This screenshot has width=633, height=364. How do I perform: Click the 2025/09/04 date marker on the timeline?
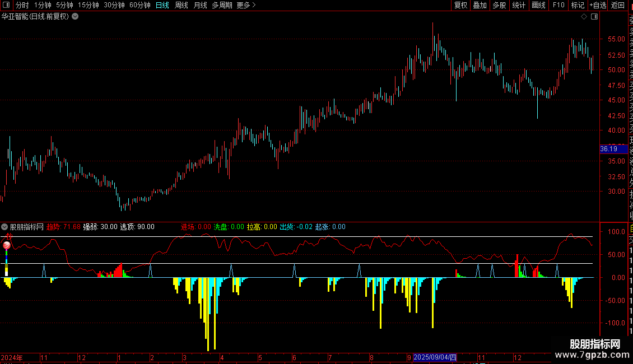point(435,357)
